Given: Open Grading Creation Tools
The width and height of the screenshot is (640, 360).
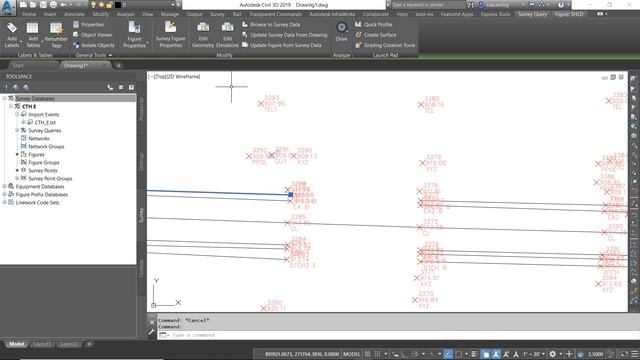Looking at the screenshot, I should click(385, 45).
